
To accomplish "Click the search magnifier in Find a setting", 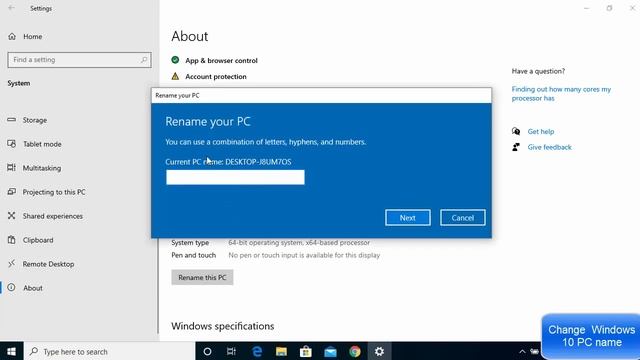I will (144, 60).
